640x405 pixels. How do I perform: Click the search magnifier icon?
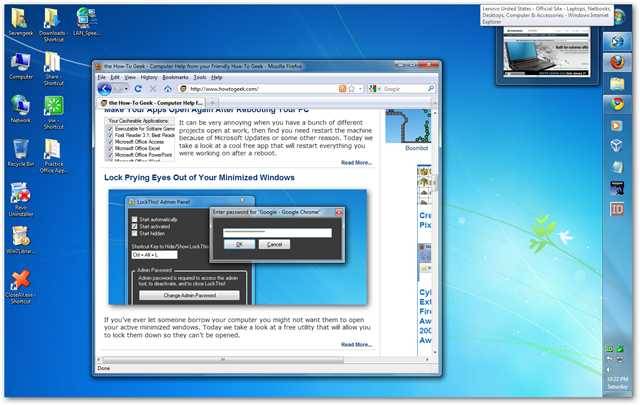[430, 88]
